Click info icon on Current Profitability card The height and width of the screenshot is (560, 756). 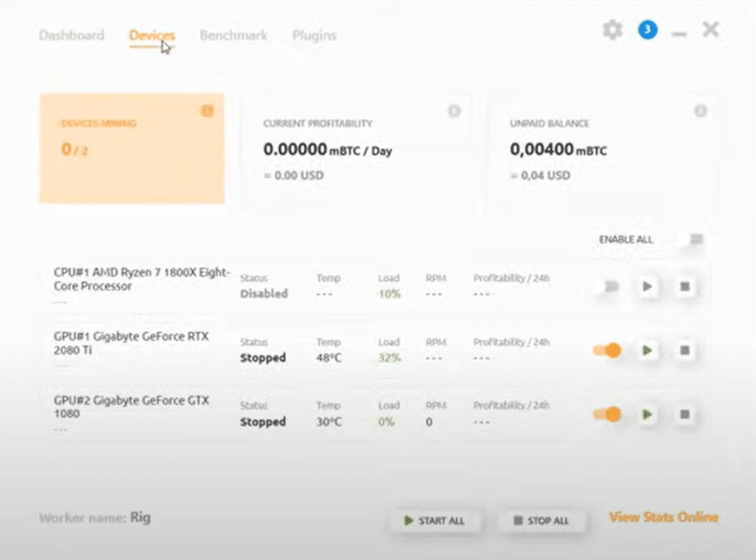[x=454, y=111]
